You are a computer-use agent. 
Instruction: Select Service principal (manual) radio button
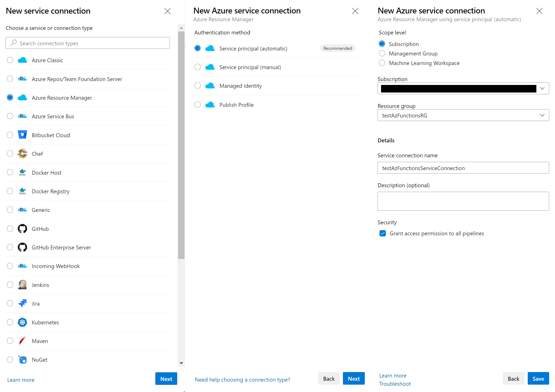(x=198, y=67)
